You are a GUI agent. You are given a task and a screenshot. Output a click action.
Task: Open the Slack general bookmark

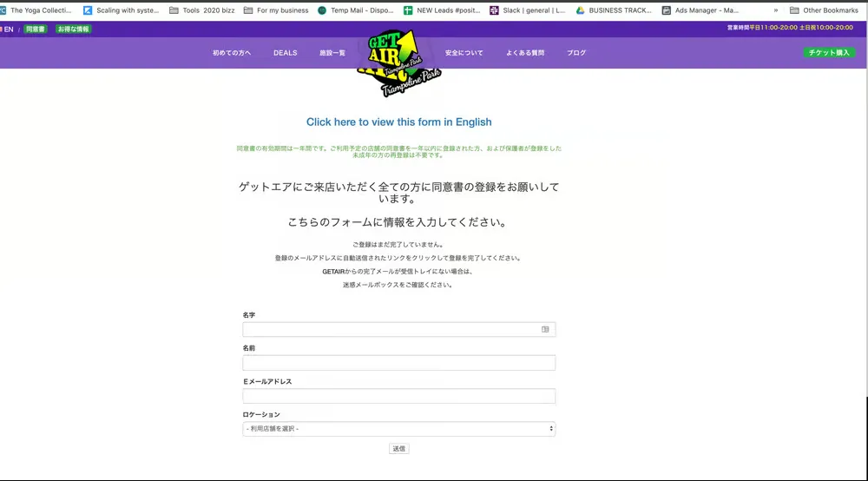(528, 10)
